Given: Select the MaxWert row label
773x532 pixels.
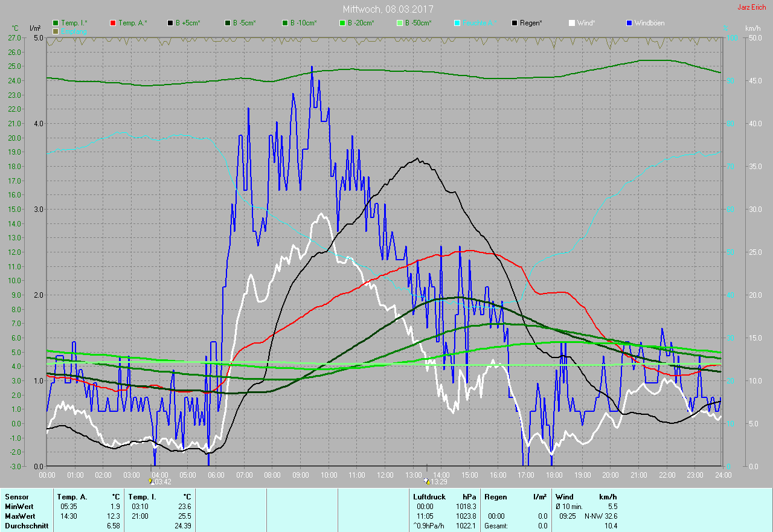Looking at the screenshot, I should (x=19, y=516).
